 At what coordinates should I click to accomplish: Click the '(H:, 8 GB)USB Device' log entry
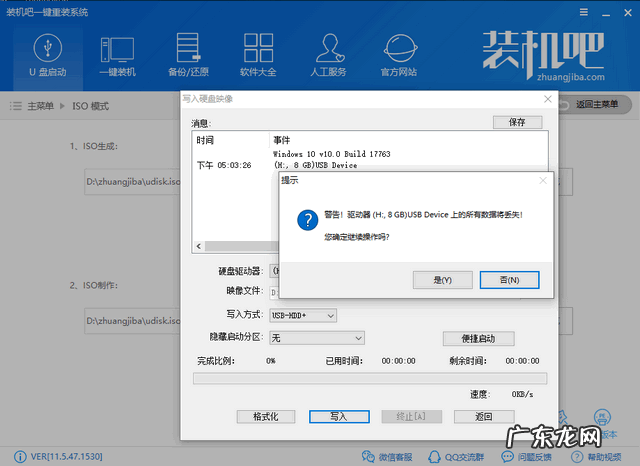point(316,165)
